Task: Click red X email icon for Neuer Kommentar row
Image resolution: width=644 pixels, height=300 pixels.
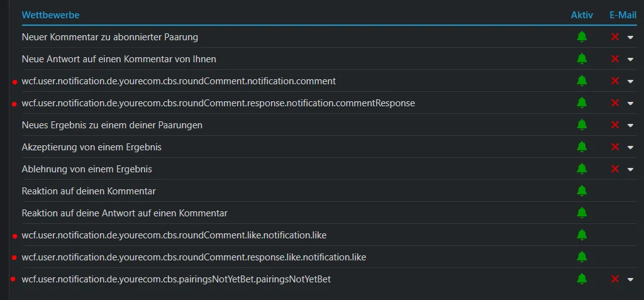Action: [x=615, y=37]
